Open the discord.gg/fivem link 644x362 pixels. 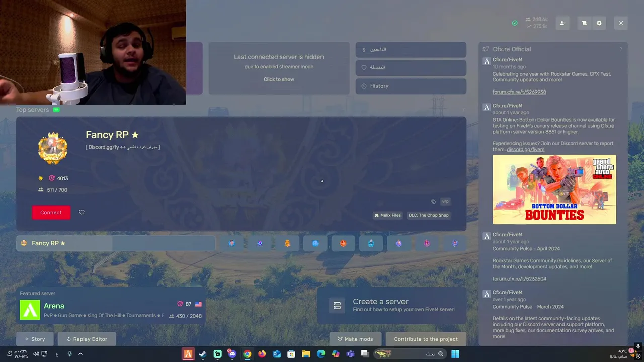click(x=525, y=149)
